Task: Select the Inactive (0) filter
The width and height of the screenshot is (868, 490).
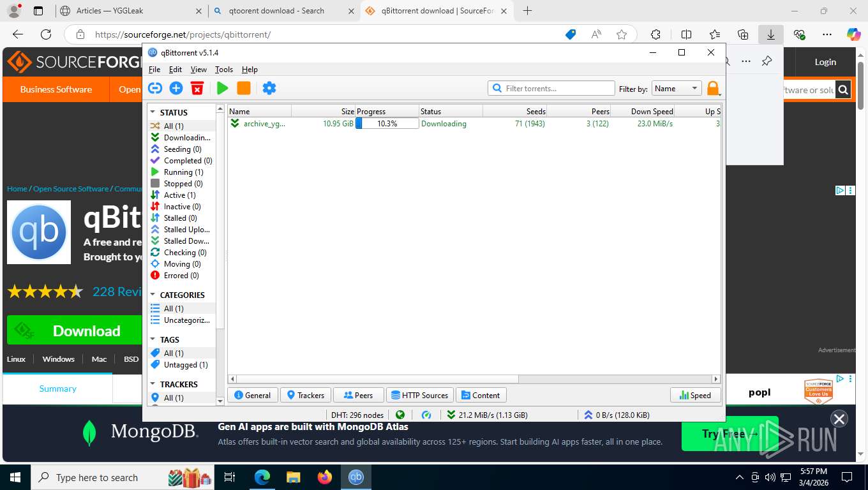Action: pos(182,207)
